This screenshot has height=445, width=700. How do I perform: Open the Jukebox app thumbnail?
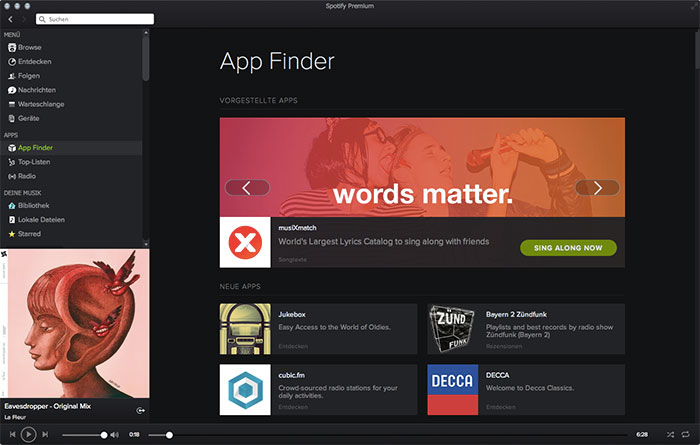tap(245, 329)
